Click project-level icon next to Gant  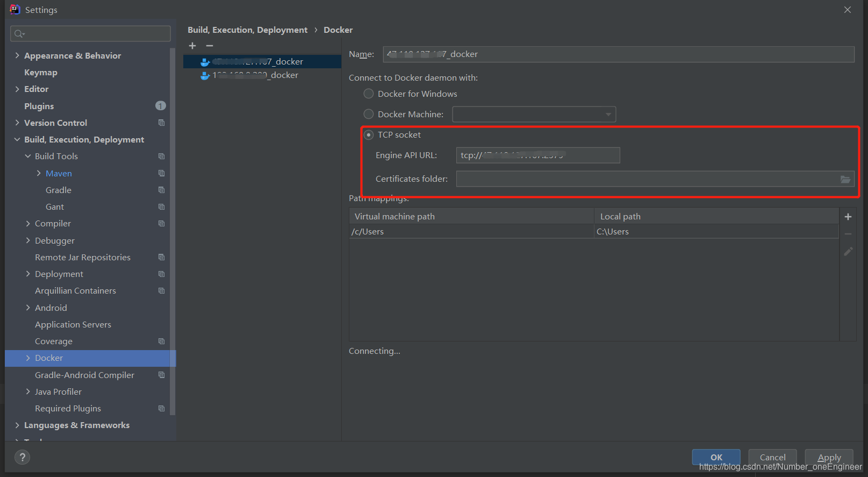pos(161,207)
